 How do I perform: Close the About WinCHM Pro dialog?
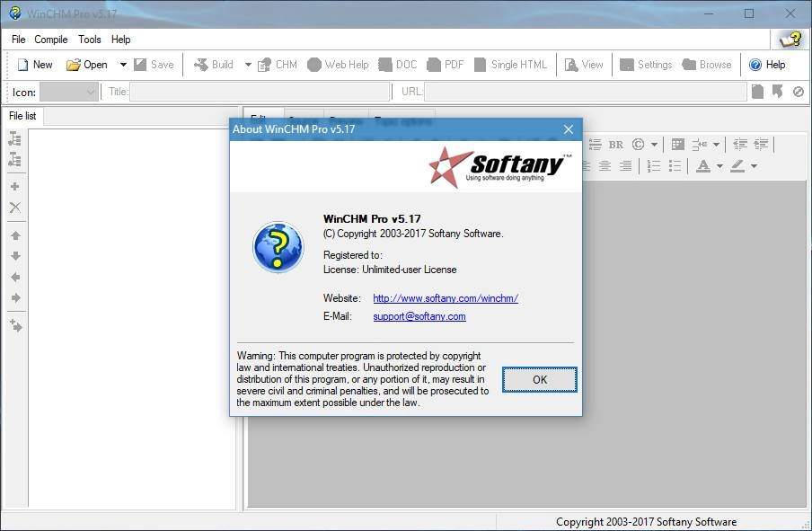[x=568, y=129]
